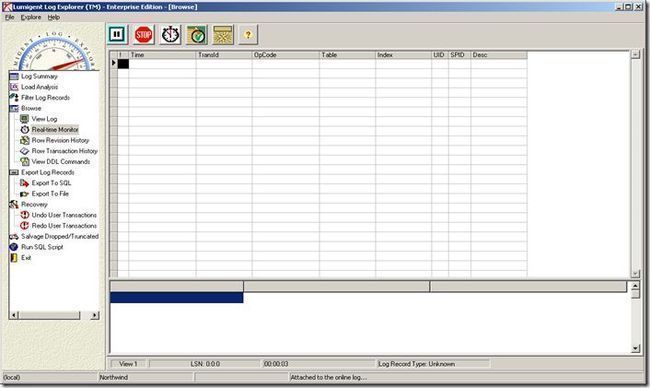Viewport: 650px width, 388px height.
Task: Open Salvage Dropped/Truncated
Action: point(60,236)
